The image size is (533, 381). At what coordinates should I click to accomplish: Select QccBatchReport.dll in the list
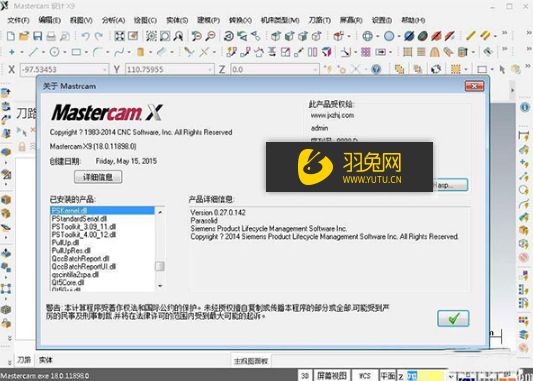pos(102,259)
